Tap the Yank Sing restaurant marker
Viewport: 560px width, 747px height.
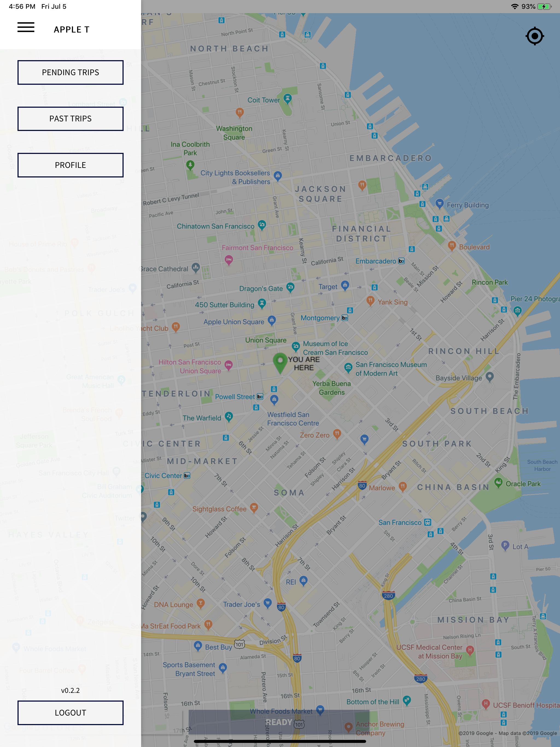coord(371,300)
